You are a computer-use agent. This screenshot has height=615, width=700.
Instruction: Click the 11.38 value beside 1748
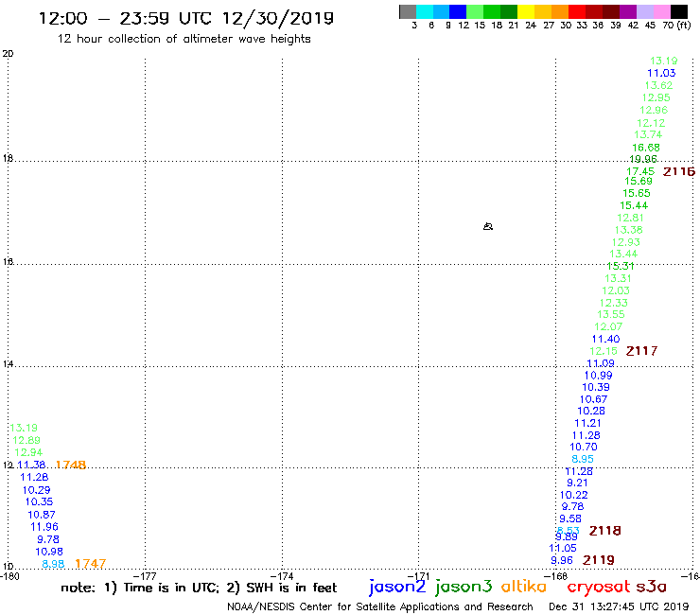tap(31, 465)
